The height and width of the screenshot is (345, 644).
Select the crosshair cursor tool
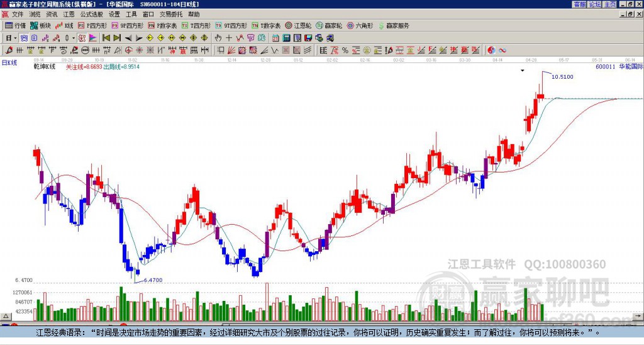[229, 38]
